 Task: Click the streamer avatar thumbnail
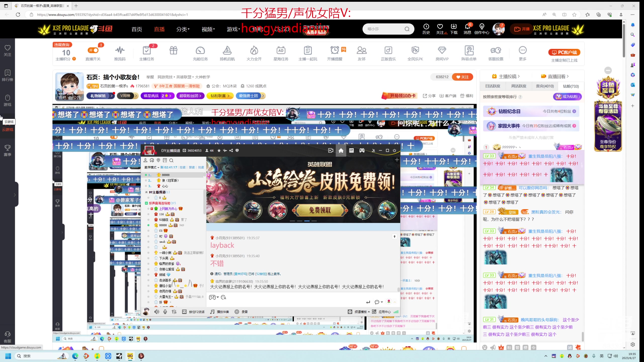tap(69, 86)
